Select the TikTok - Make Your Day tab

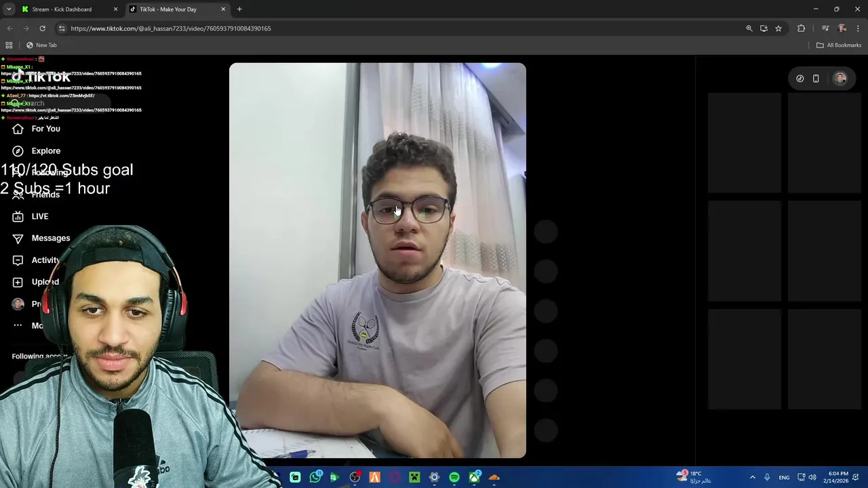coord(176,9)
